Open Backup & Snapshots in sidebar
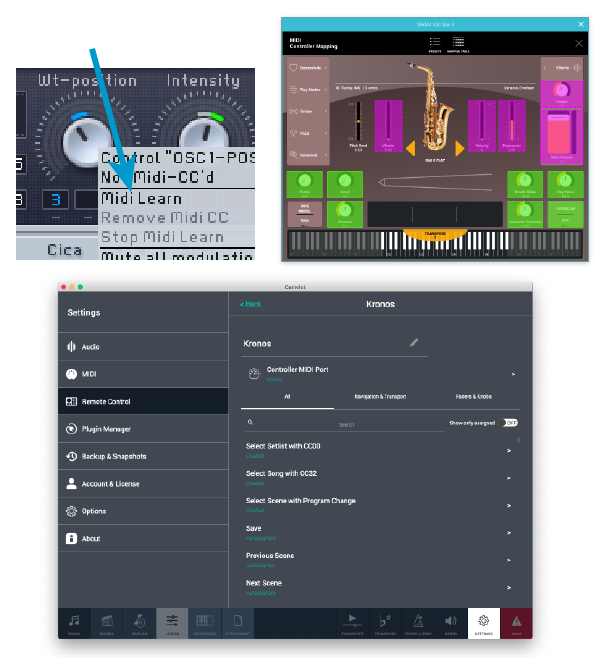 (x=143, y=456)
